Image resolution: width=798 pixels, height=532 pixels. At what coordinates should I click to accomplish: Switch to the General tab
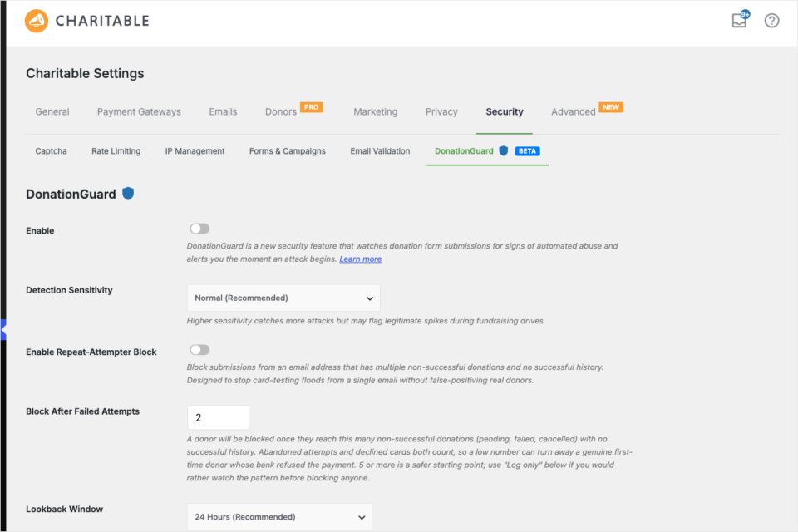[52, 111]
